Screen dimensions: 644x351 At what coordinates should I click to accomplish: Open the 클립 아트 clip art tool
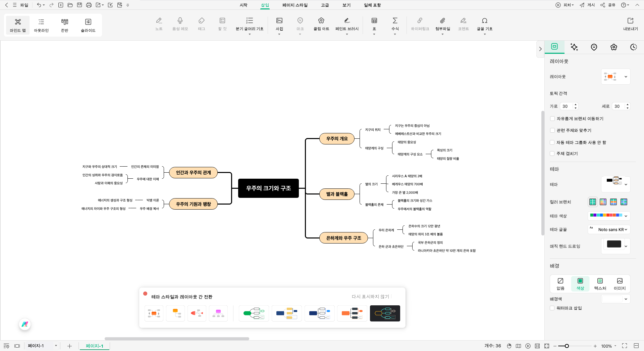pos(321,24)
